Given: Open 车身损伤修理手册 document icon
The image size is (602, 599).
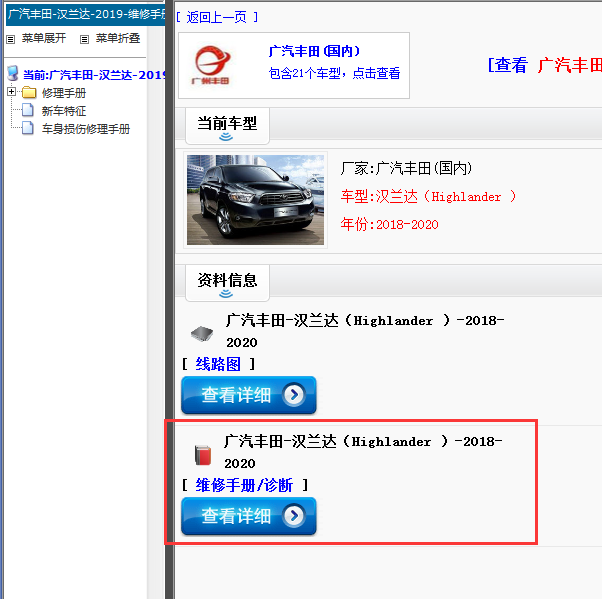Looking at the screenshot, I should tap(28, 128).
